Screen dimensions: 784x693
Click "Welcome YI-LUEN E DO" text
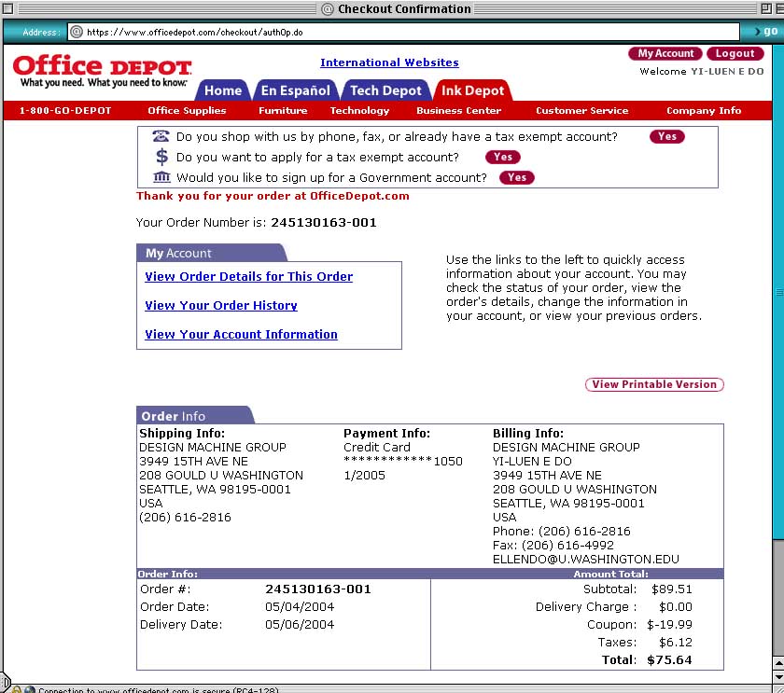coord(702,72)
